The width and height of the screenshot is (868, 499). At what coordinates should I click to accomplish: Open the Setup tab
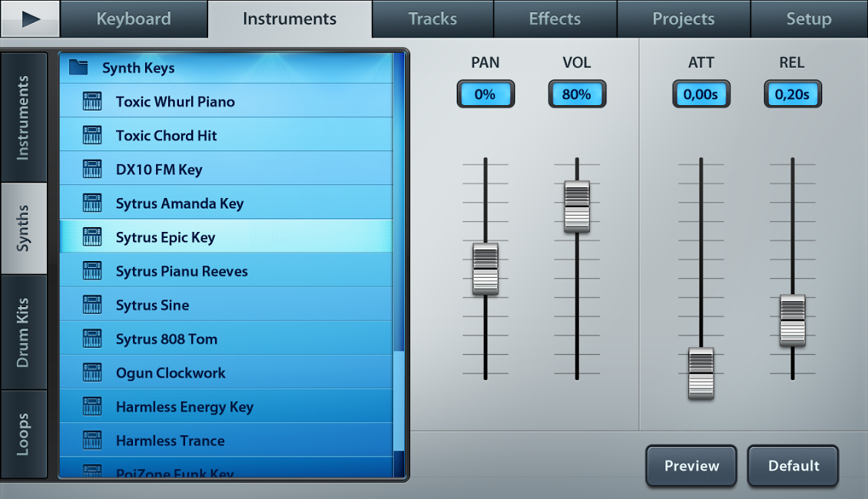(x=809, y=19)
